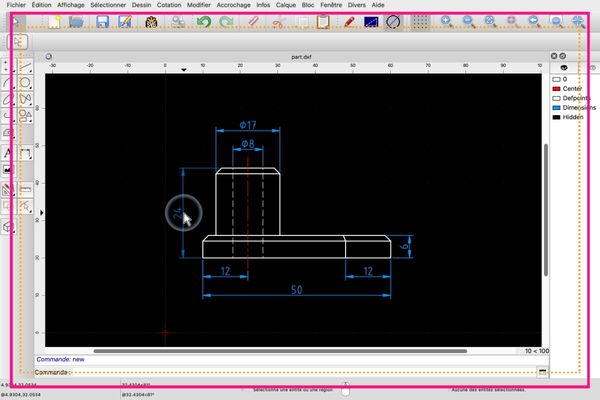Click the Measure ruler tool icon

25,189
